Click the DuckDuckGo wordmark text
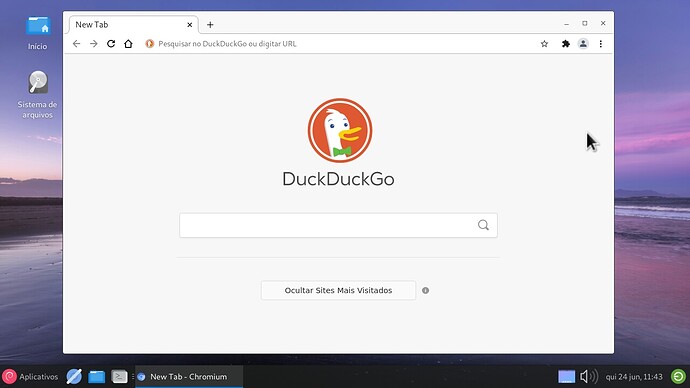 click(x=338, y=179)
